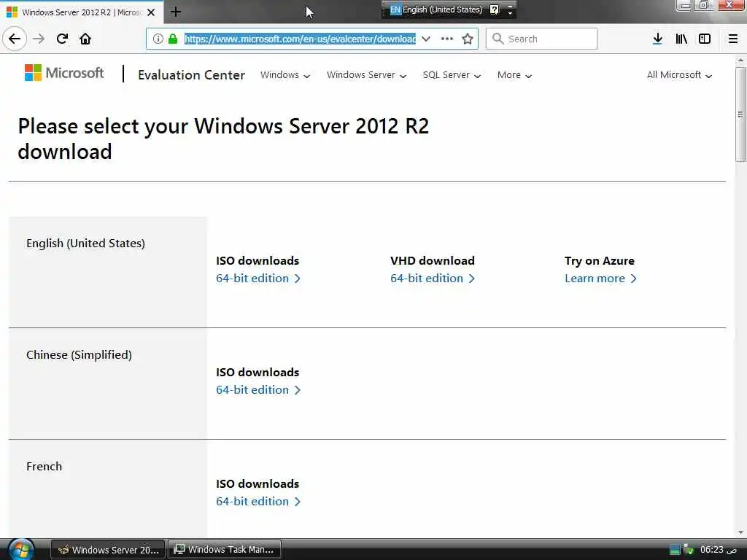Expand the All Microsoft menu

click(x=679, y=75)
